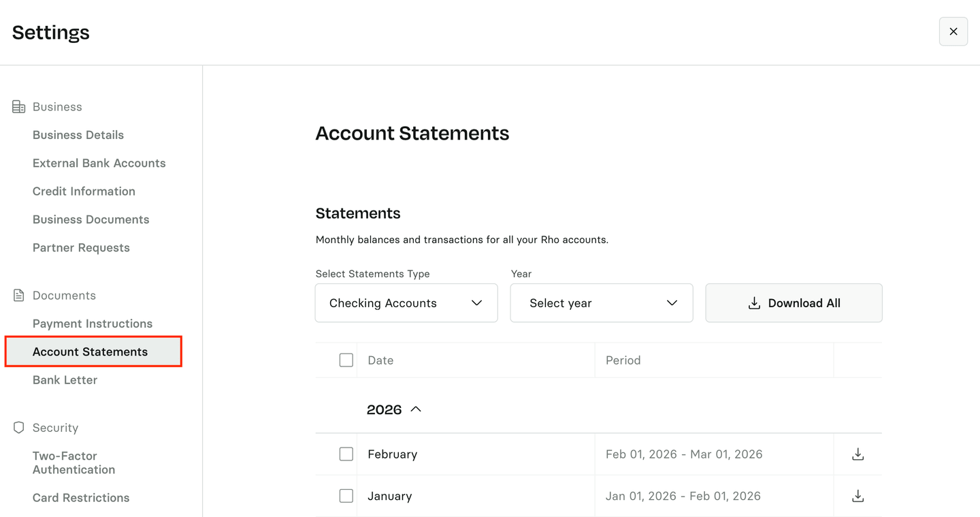Open the Select year dropdown
This screenshot has width=980, height=517.
pyautogui.click(x=602, y=303)
